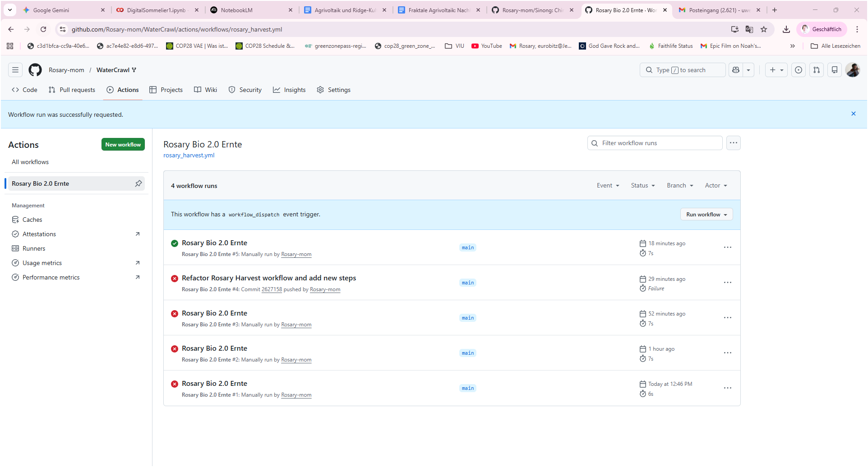Click the New workflow button
868x467 pixels.
coord(123,144)
